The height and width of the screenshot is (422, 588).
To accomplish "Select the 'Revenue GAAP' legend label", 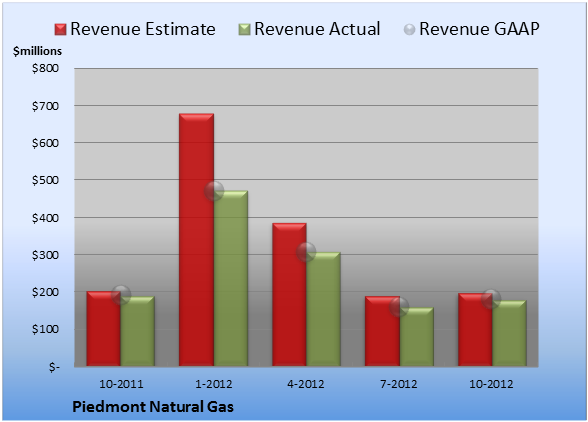I will [479, 29].
